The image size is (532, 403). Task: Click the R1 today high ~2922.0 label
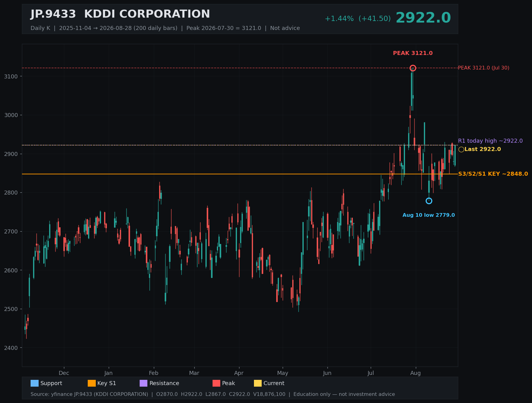[490, 141]
